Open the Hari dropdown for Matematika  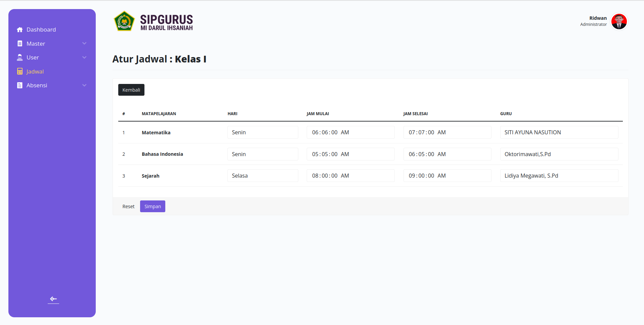coord(263,132)
